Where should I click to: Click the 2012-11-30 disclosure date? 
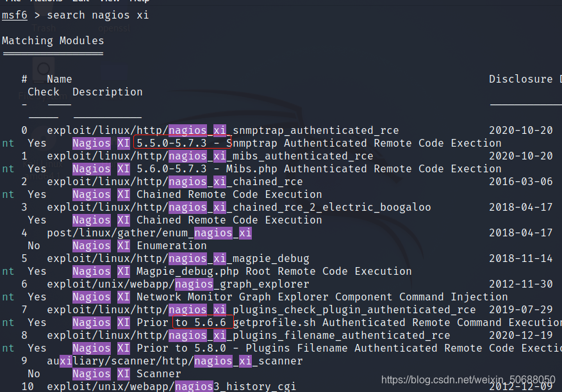521,284
